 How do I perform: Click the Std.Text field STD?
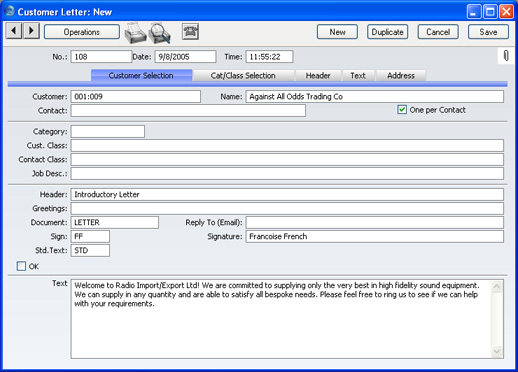pyautogui.click(x=90, y=251)
